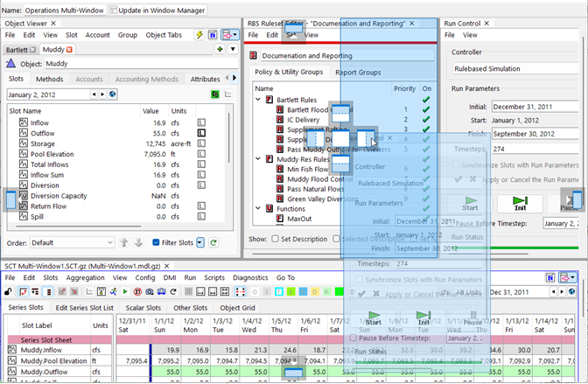Open the Aggregation menu in SCT window
The height and width of the screenshot is (384, 588).
pyautogui.click(x=85, y=277)
